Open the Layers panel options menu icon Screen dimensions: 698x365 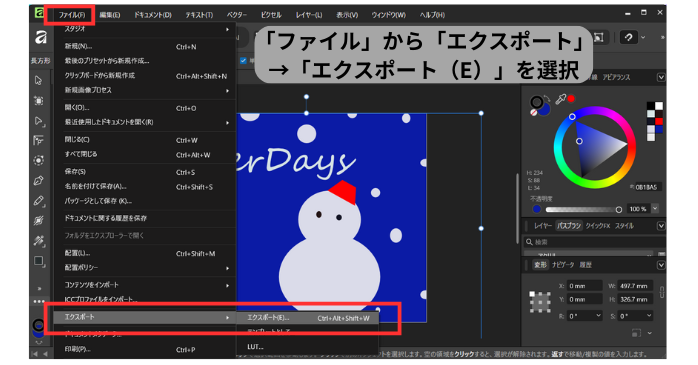(x=661, y=226)
